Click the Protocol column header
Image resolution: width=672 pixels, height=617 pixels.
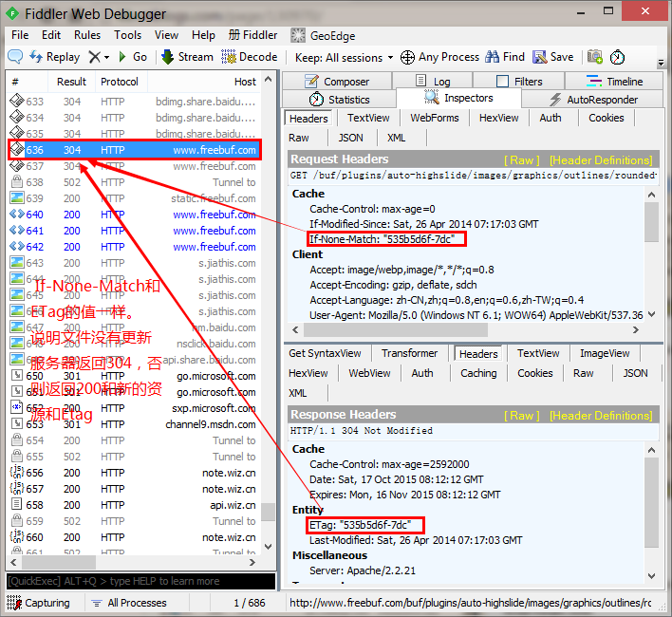tap(120, 82)
